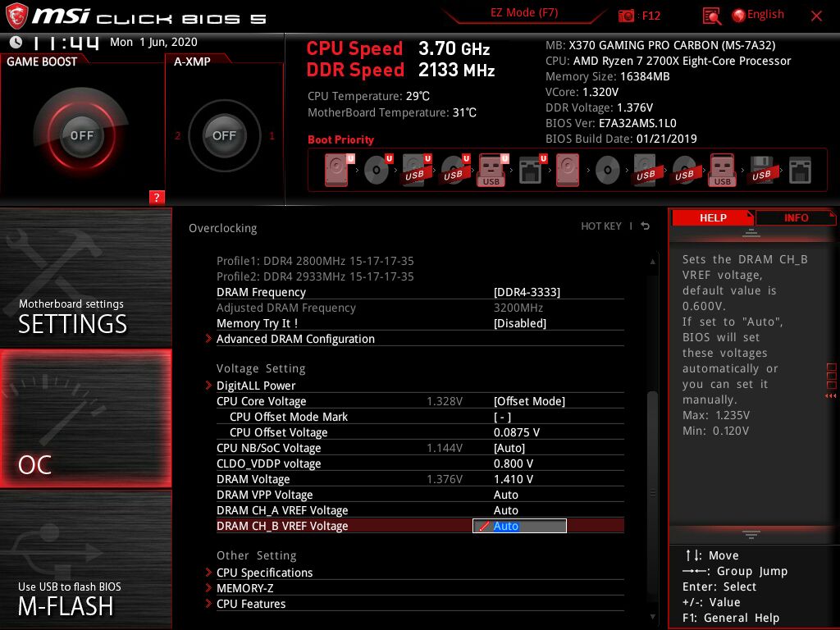Select the legacy USB hard disk boot icon
This screenshot has height=630, width=840.
tap(646, 170)
